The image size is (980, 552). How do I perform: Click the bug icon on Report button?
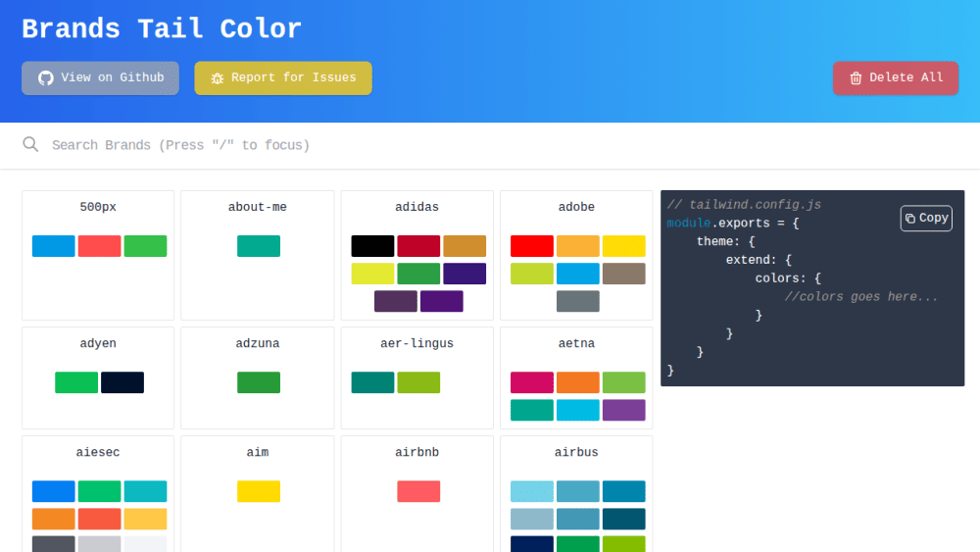point(217,78)
